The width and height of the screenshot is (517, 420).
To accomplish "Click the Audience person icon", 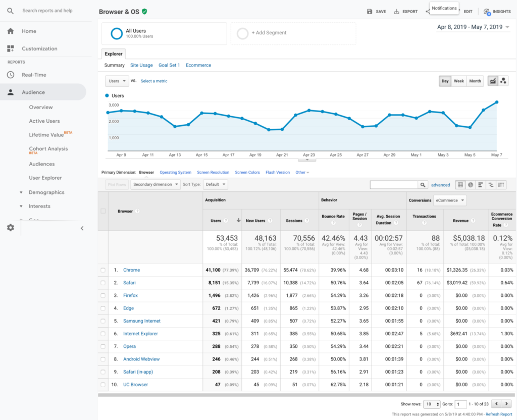I will (x=11, y=92).
